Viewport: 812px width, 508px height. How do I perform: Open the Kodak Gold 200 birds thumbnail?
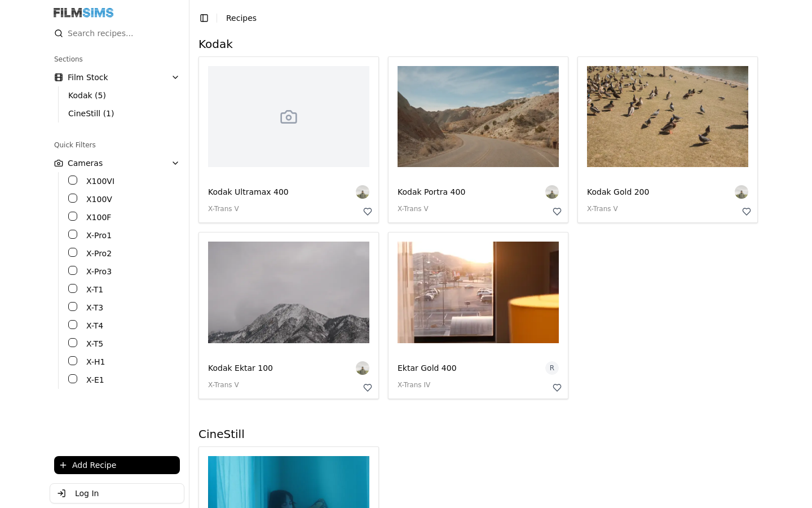coord(668,116)
